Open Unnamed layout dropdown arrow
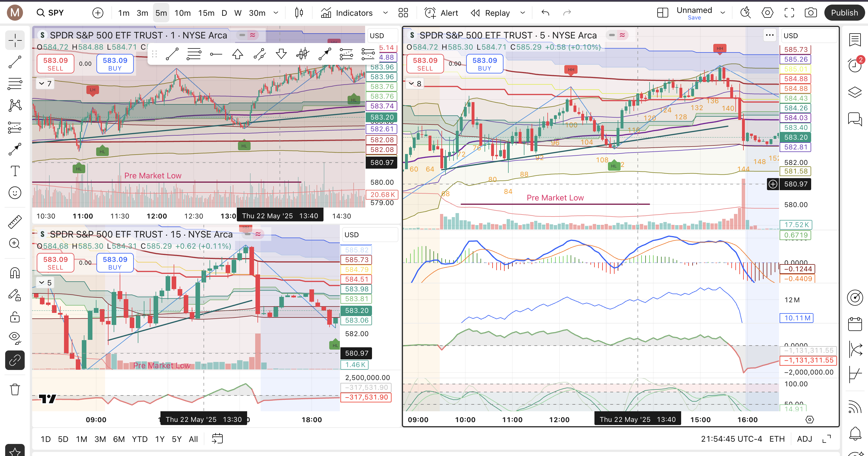868x456 pixels. 722,13
